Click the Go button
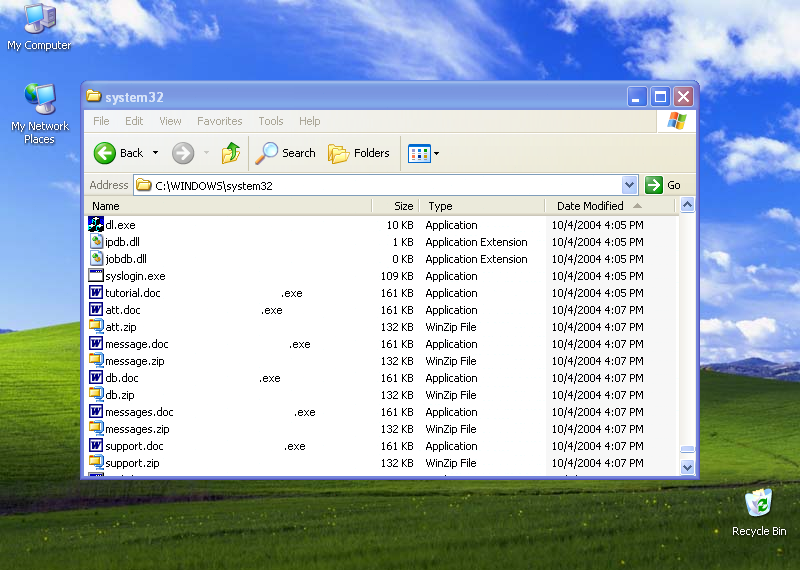Viewport: 800px width, 570px height. point(663,185)
